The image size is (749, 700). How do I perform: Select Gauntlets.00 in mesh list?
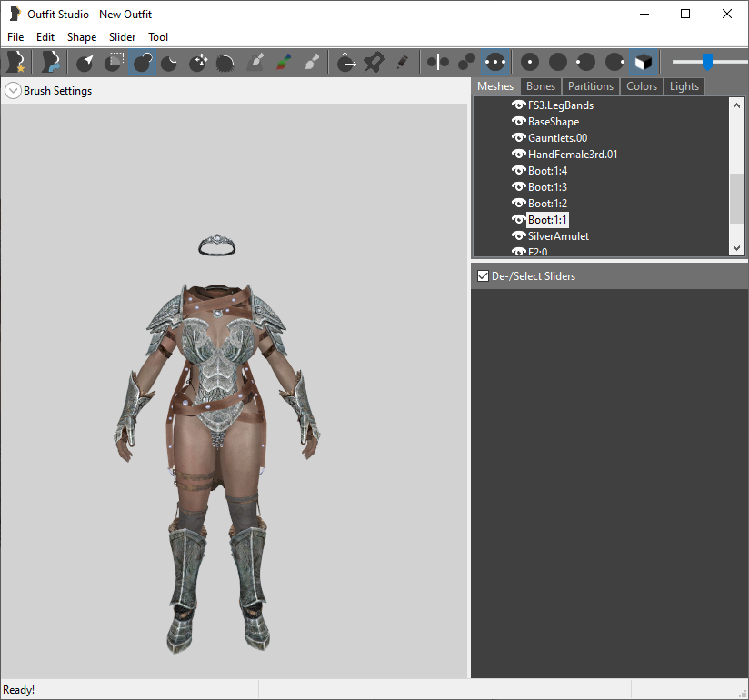pos(557,137)
